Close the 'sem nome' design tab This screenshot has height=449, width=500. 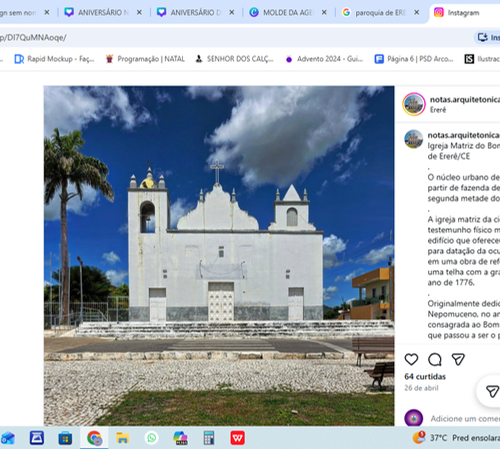47,12
